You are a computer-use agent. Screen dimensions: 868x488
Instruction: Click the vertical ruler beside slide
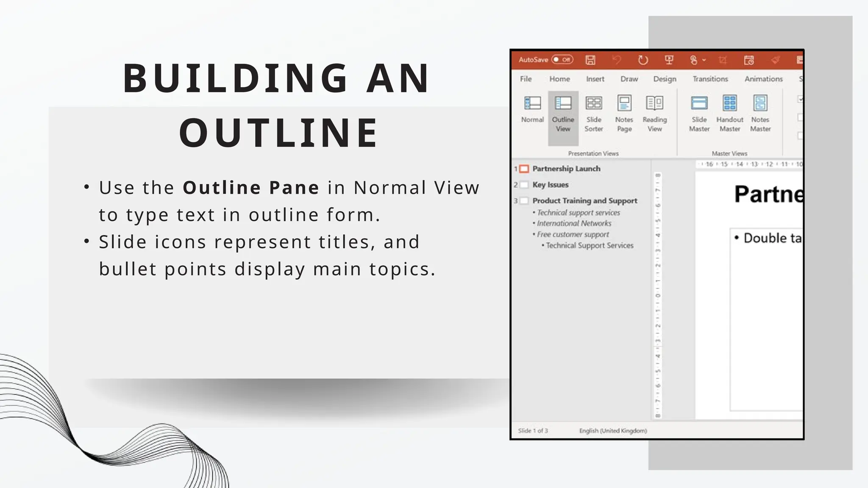tap(657, 295)
